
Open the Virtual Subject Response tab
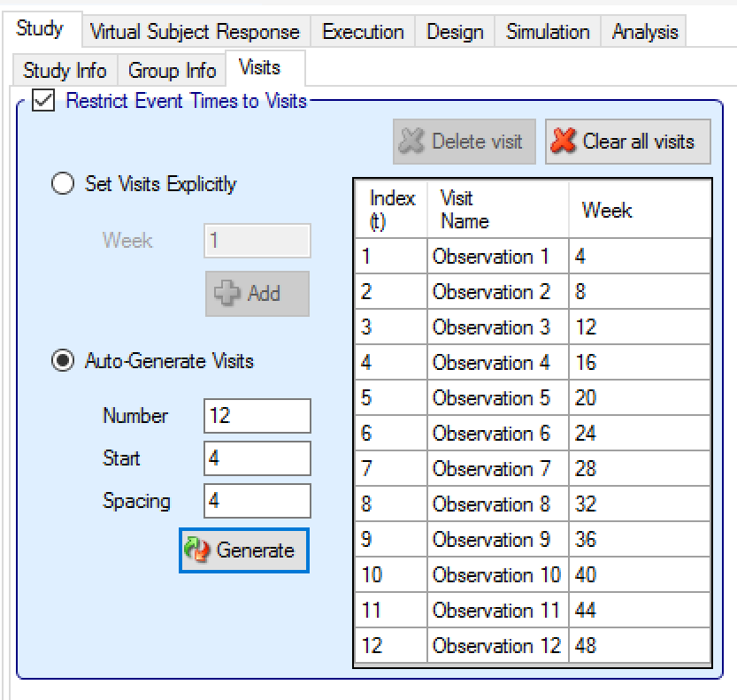tap(195, 32)
